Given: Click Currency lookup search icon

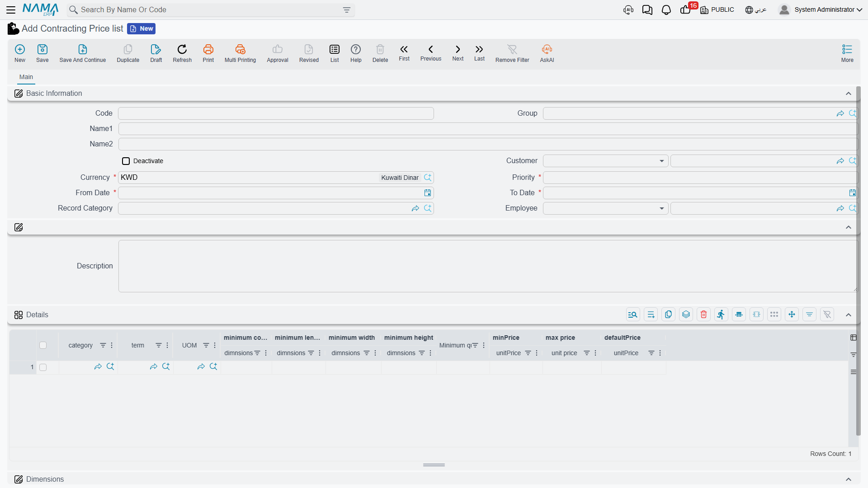Looking at the screenshot, I should [x=428, y=178].
